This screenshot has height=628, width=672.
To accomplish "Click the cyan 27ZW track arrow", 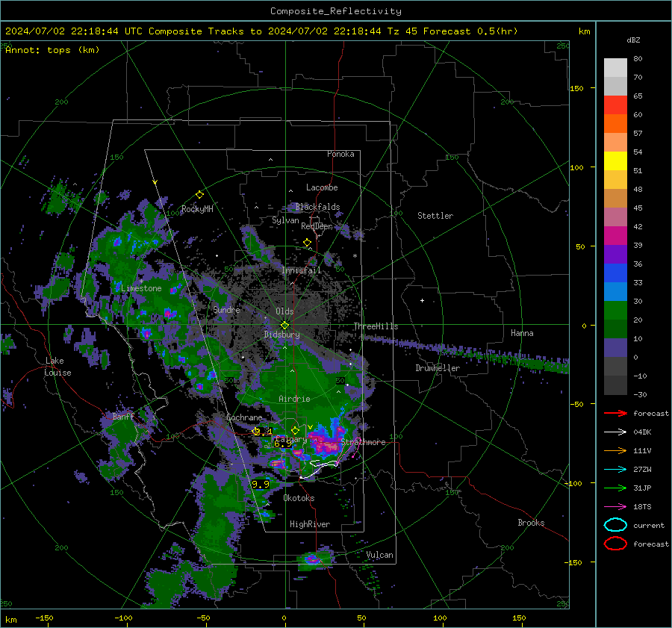I will coord(615,470).
